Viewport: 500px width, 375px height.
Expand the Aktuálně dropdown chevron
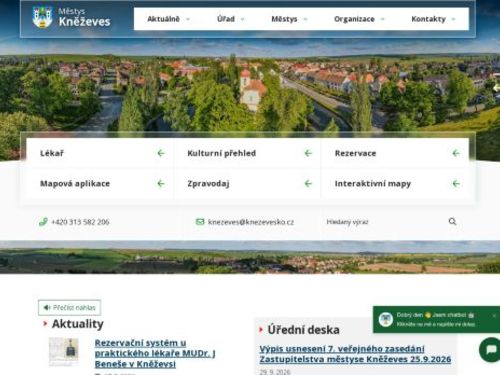188,19
